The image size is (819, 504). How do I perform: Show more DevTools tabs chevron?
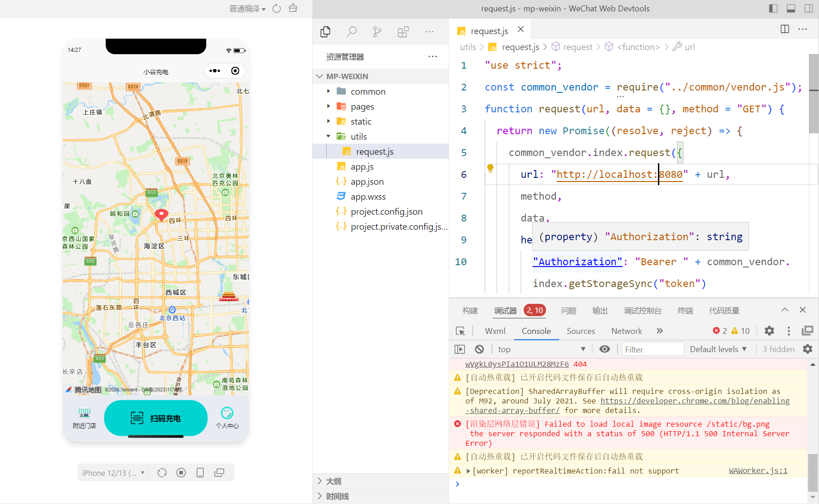(660, 331)
